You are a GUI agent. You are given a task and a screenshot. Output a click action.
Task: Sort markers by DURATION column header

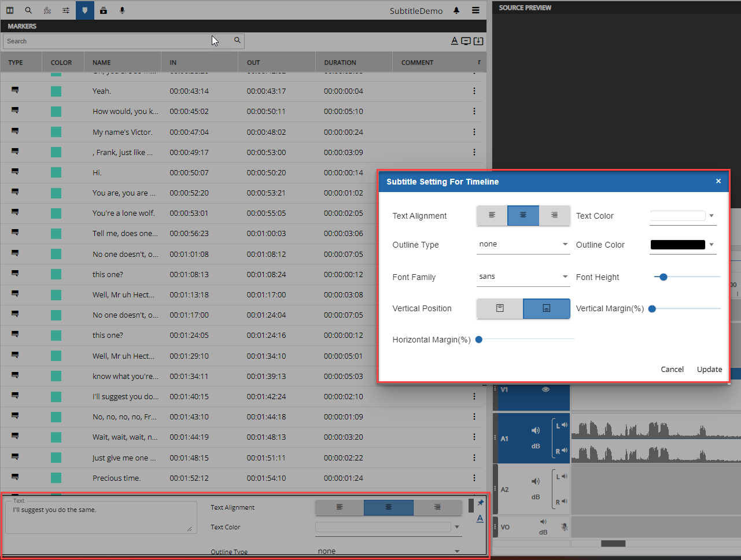pyautogui.click(x=340, y=62)
